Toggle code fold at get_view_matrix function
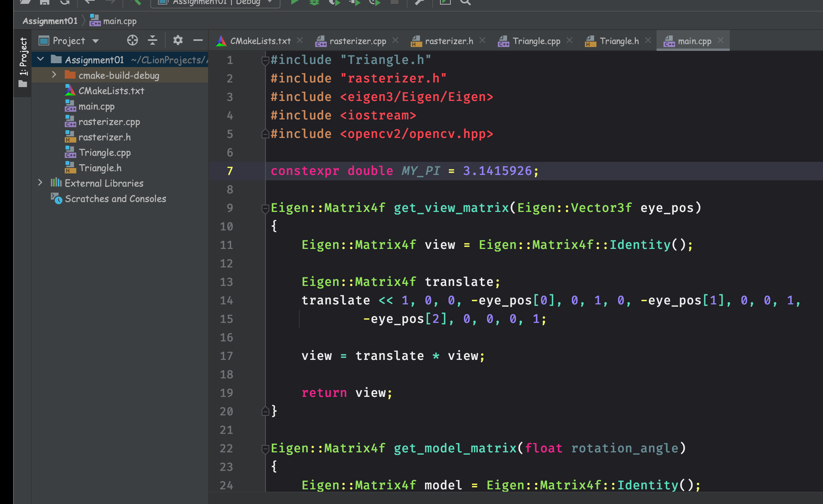The image size is (823, 504). tap(265, 208)
